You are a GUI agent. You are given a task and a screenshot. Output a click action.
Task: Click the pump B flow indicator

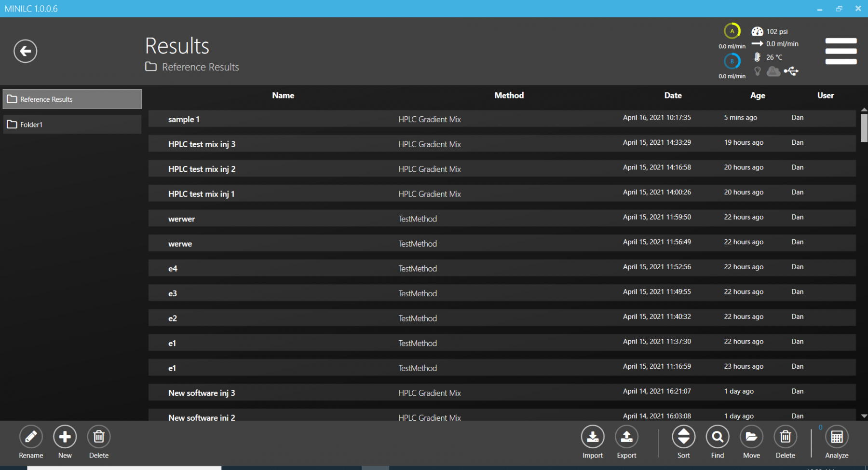pos(732,61)
